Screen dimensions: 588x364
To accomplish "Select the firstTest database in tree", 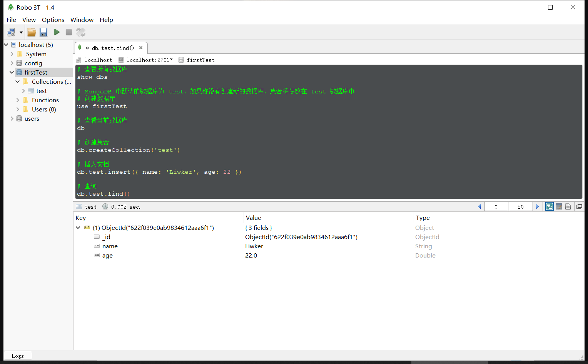I will tap(36, 72).
